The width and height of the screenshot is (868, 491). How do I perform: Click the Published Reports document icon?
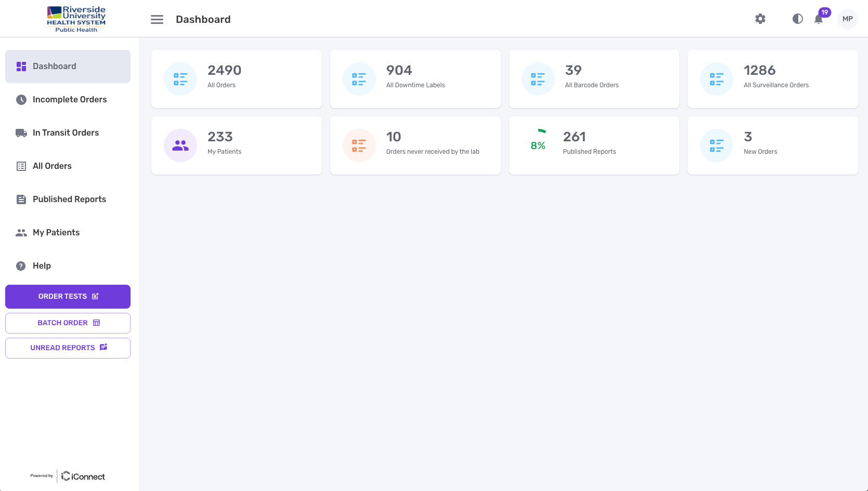pyautogui.click(x=20, y=199)
